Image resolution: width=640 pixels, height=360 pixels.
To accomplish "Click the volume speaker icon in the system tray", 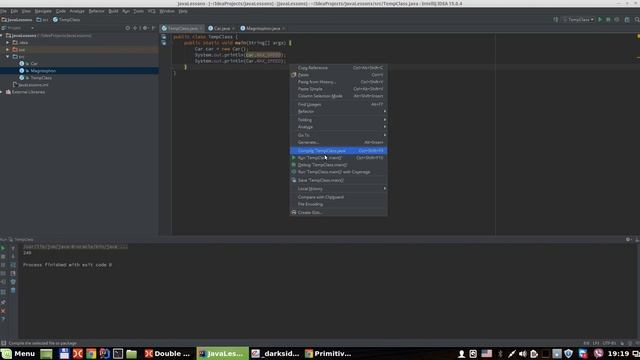I will point(523,353).
